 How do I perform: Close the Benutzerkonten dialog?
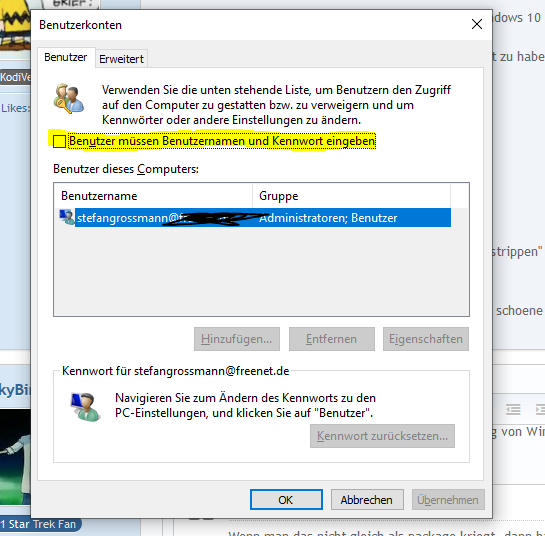tap(477, 24)
